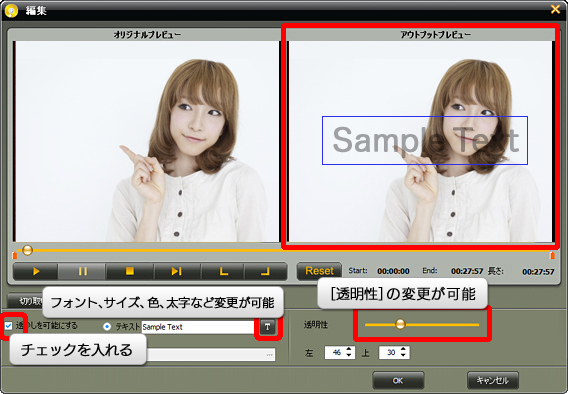Screen dimensions: 568x394
Task: Start playback with the play button
Action: pos(36,271)
